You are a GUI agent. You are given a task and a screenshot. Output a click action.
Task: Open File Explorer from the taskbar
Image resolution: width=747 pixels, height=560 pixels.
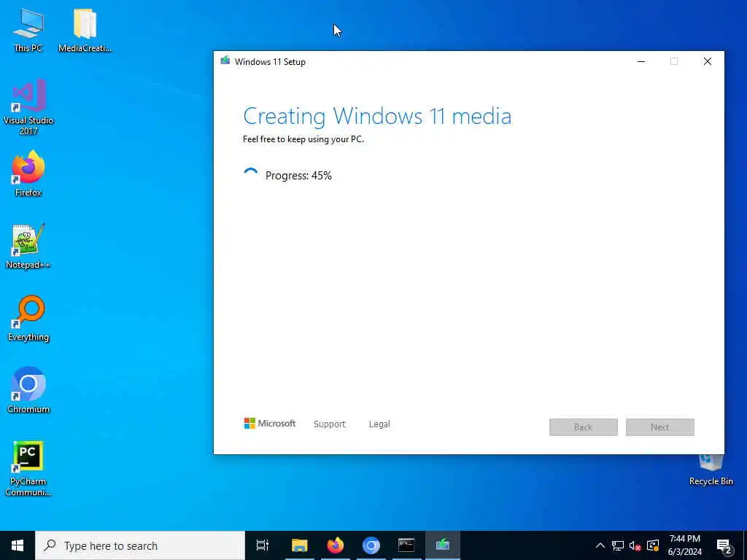pos(300,545)
